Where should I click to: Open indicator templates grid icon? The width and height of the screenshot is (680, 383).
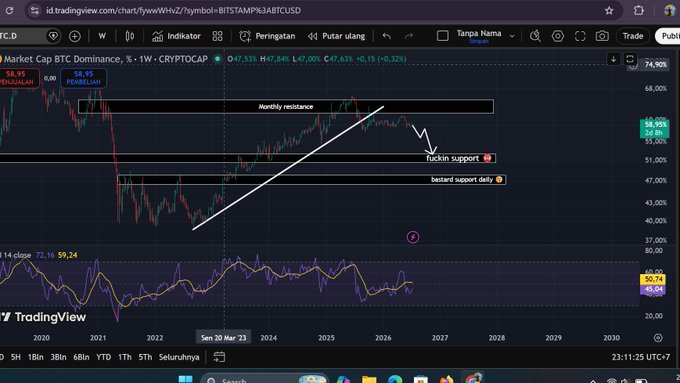coord(217,36)
